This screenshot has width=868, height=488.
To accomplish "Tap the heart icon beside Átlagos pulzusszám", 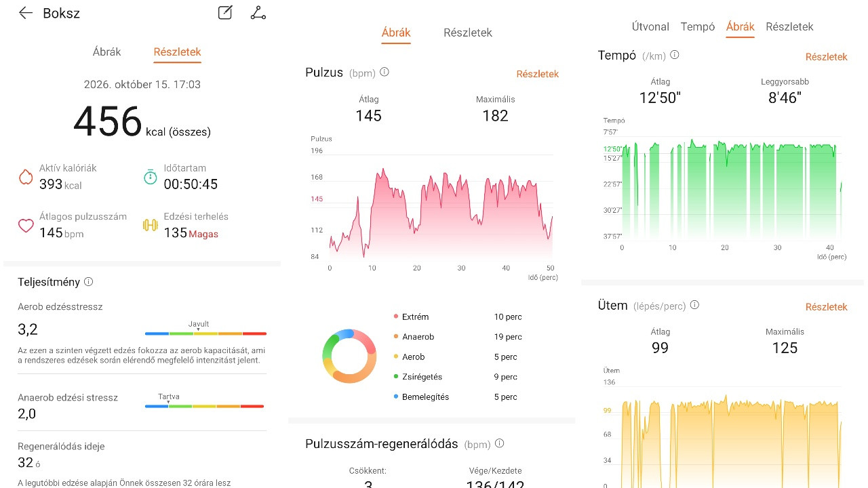I will pos(26,226).
